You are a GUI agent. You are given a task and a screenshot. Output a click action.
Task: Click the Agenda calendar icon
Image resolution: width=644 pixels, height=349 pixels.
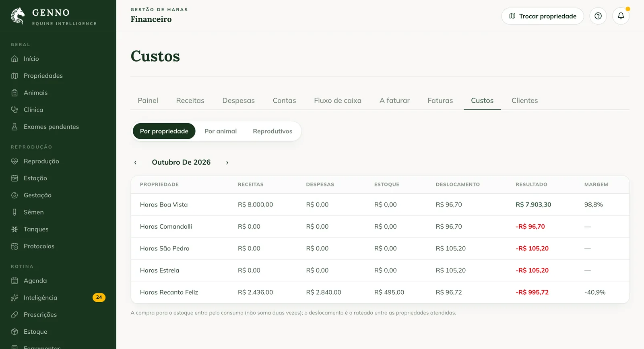tap(14, 281)
